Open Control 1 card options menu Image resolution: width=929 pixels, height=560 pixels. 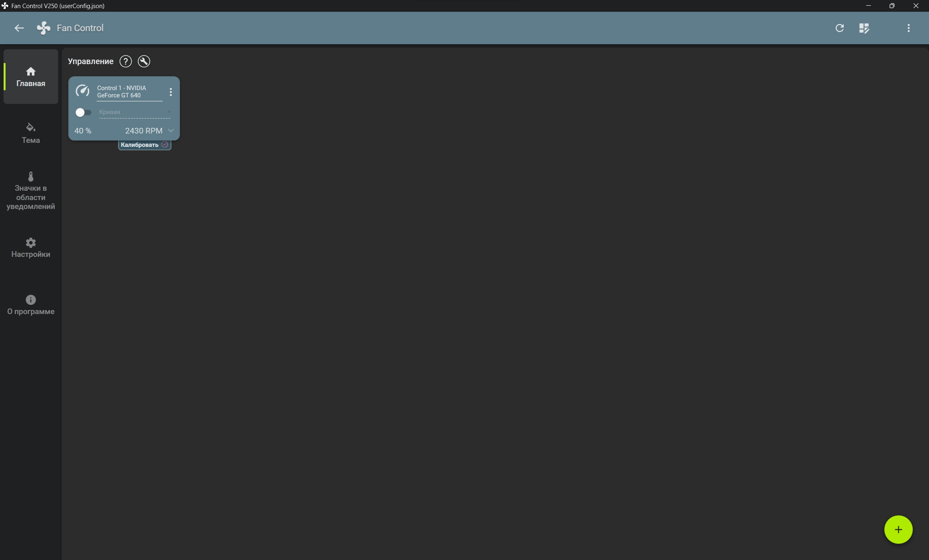171,92
